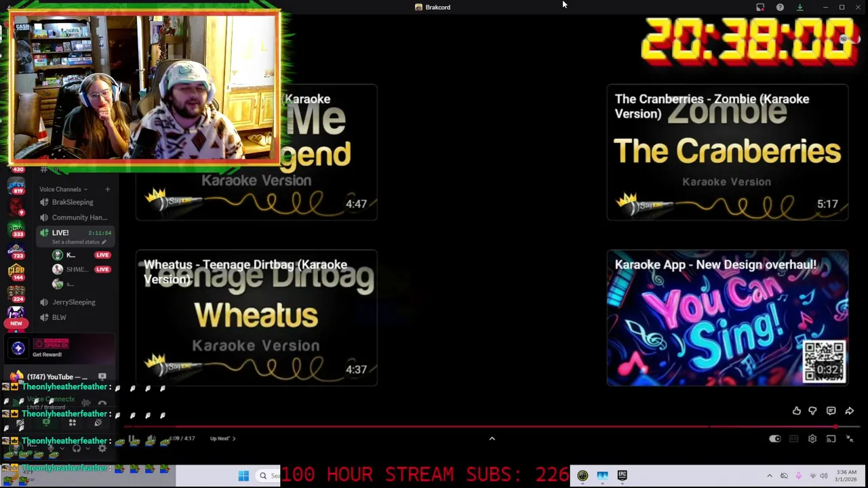This screenshot has height=488, width=868.
Task: Close the YouTube activity card
Action: point(102,376)
